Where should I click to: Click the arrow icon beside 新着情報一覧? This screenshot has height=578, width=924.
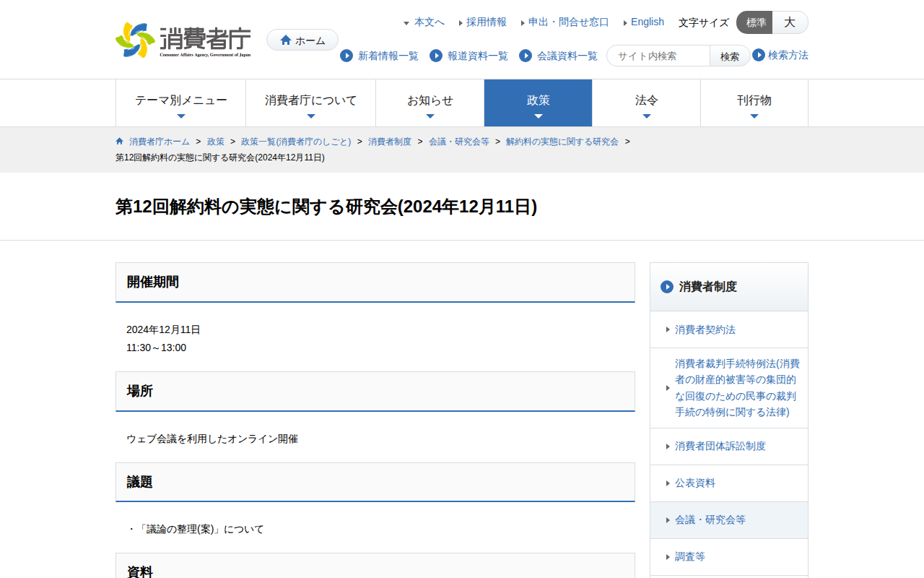pos(346,56)
